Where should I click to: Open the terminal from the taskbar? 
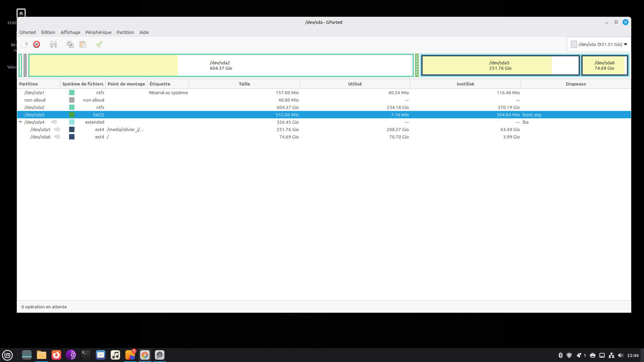(x=86, y=355)
